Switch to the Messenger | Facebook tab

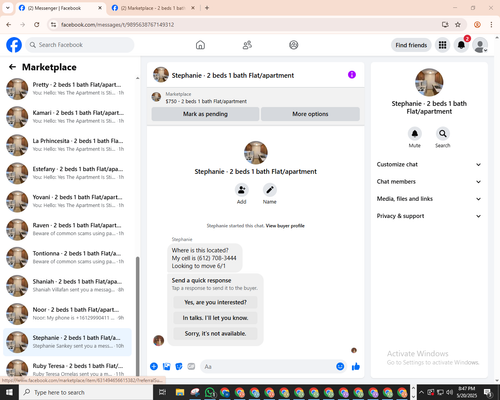tap(60, 8)
